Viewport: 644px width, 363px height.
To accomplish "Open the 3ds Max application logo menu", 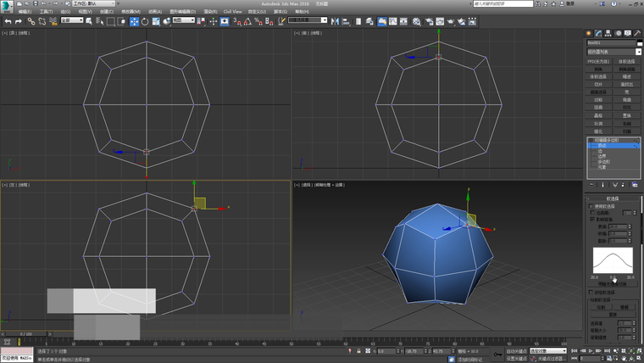I will point(7,4).
